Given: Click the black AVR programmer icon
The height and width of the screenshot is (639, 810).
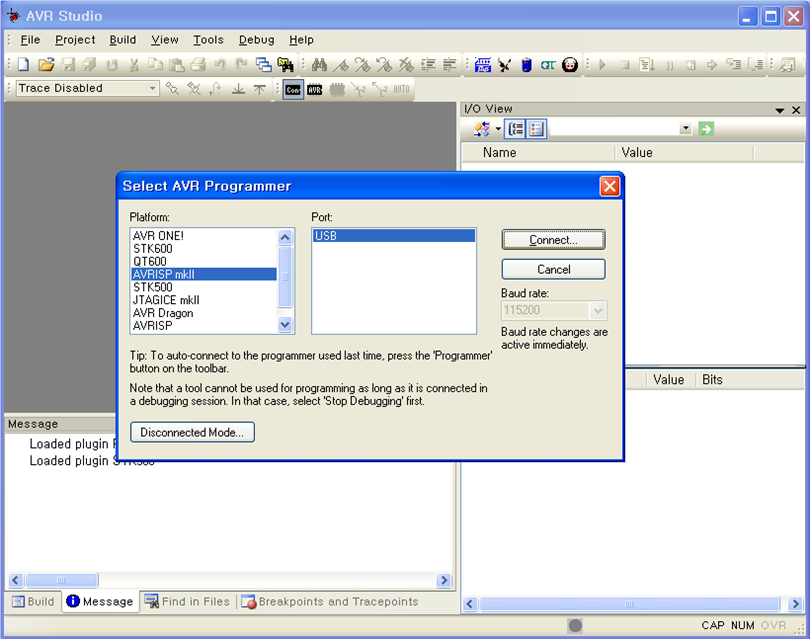Looking at the screenshot, I should click(315, 90).
